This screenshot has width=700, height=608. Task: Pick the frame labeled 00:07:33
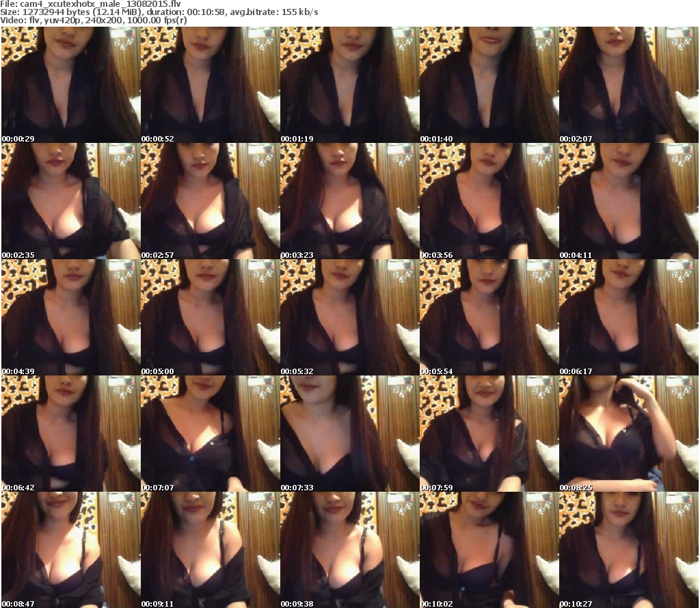click(x=349, y=434)
